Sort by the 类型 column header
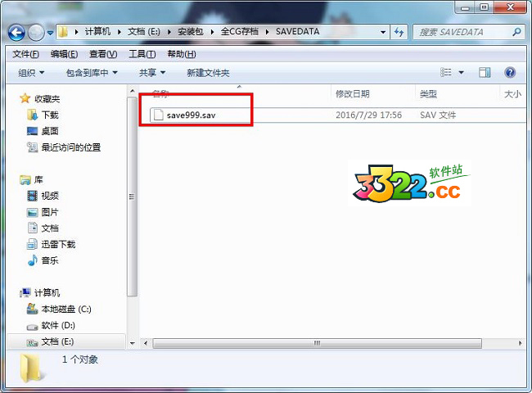Image resolution: width=532 pixels, height=393 pixels. tap(428, 94)
